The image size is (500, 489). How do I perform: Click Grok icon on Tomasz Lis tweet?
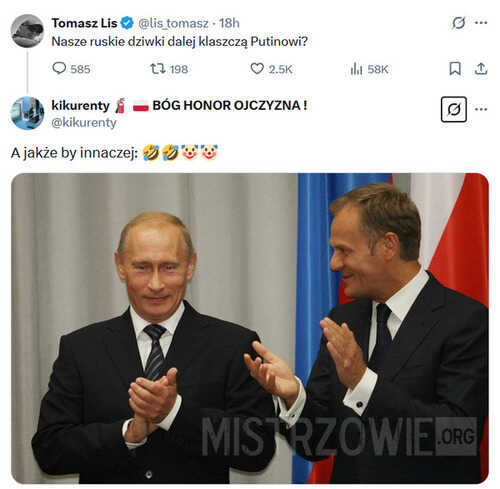coord(458,23)
